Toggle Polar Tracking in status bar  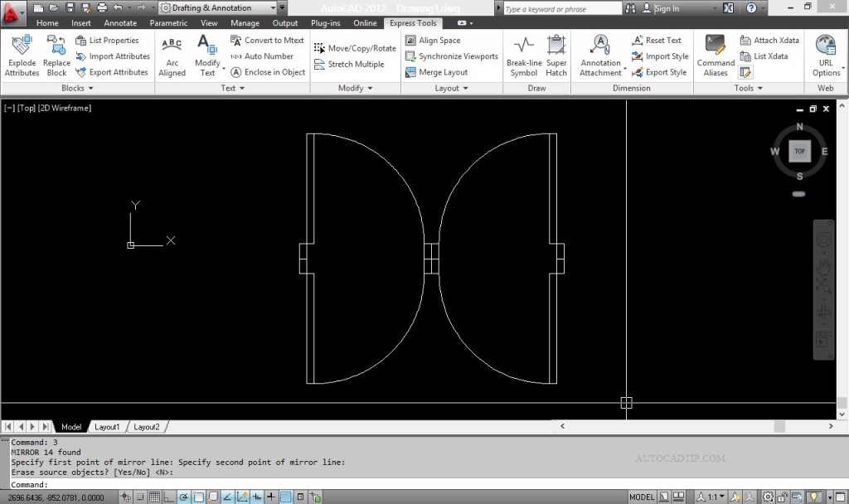click(x=184, y=497)
